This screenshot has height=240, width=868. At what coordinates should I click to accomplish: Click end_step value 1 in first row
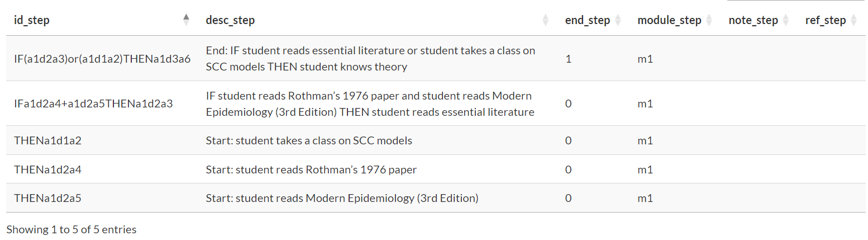(568, 59)
